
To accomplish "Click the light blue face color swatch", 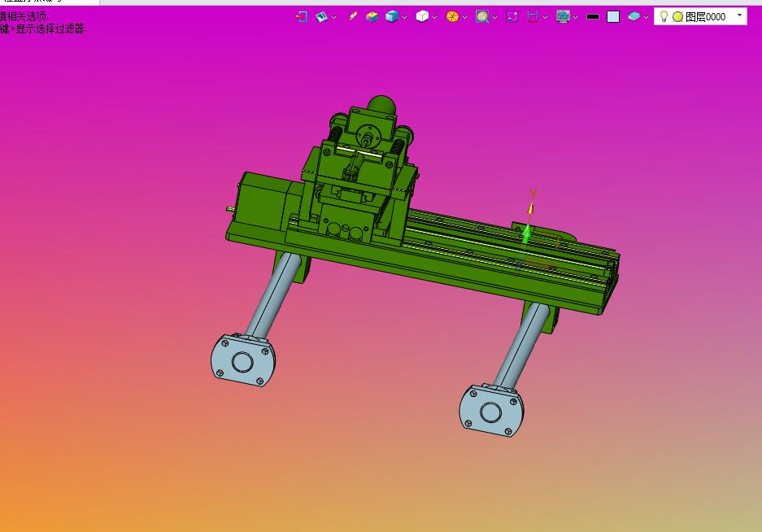I will click(613, 17).
